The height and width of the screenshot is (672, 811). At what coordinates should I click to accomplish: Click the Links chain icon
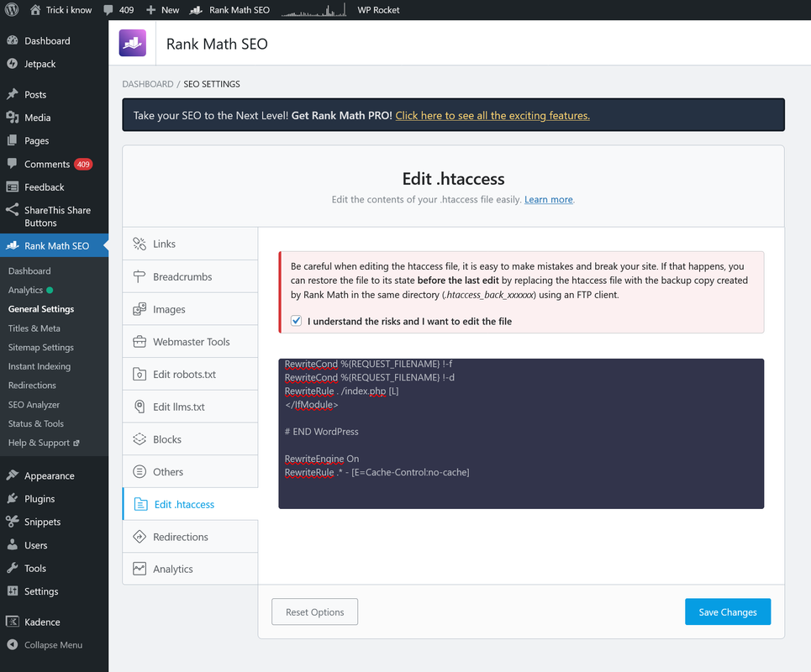point(140,244)
